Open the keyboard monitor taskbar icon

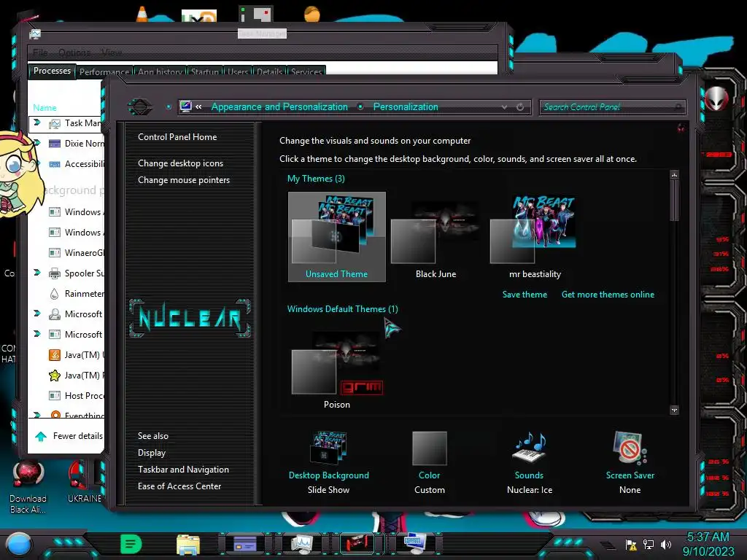pos(414,543)
